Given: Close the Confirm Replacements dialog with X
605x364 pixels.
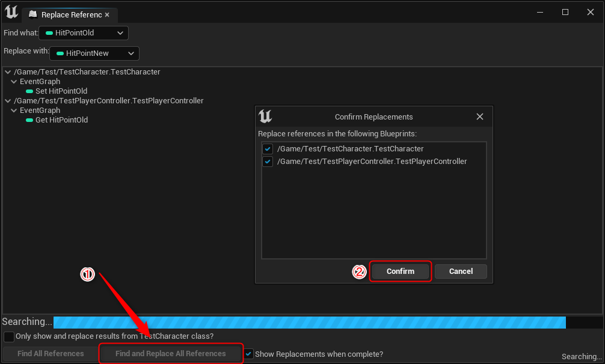Looking at the screenshot, I should pos(479,117).
